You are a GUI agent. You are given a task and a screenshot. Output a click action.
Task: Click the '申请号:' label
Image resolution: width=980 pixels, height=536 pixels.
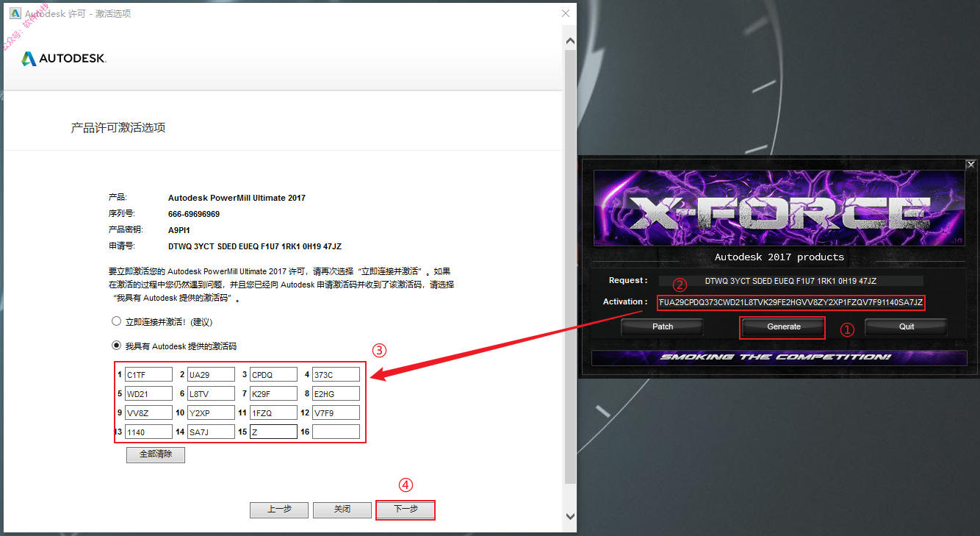pos(122,246)
